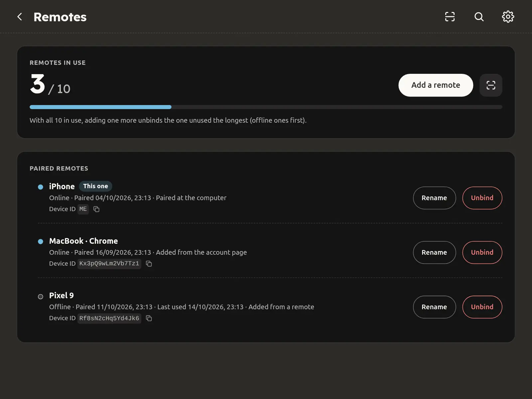This screenshot has height=399, width=532.
Task: Rename the MacBook · Chrome remote
Action: [434, 252]
